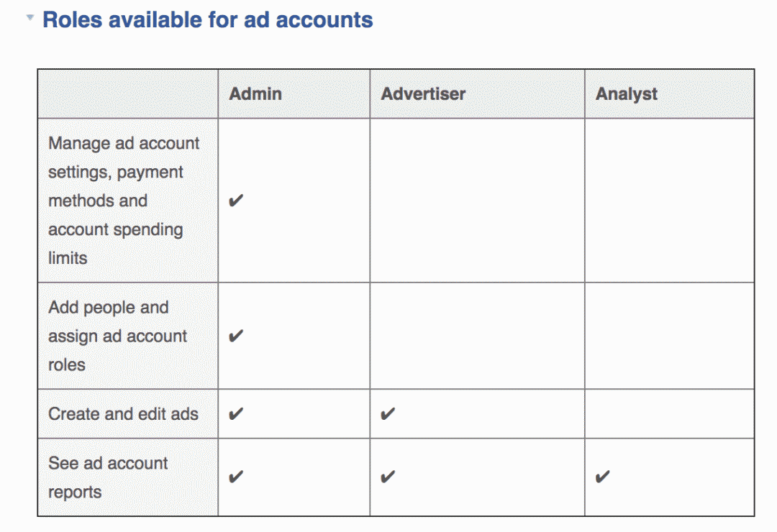Image resolution: width=777 pixels, height=532 pixels.
Task: Click Admin checkmark for See ad account reports
Action: (236, 477)
